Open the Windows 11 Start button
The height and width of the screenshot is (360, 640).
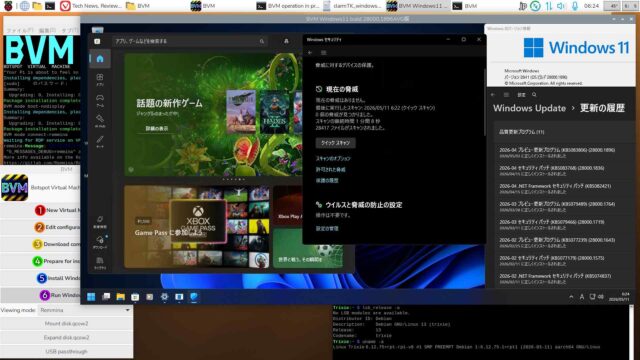coord(91,297)
